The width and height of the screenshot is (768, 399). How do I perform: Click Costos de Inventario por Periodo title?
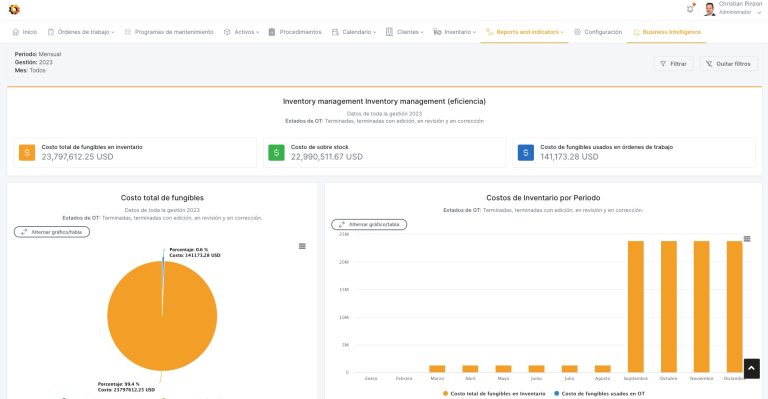click(543, 198)
